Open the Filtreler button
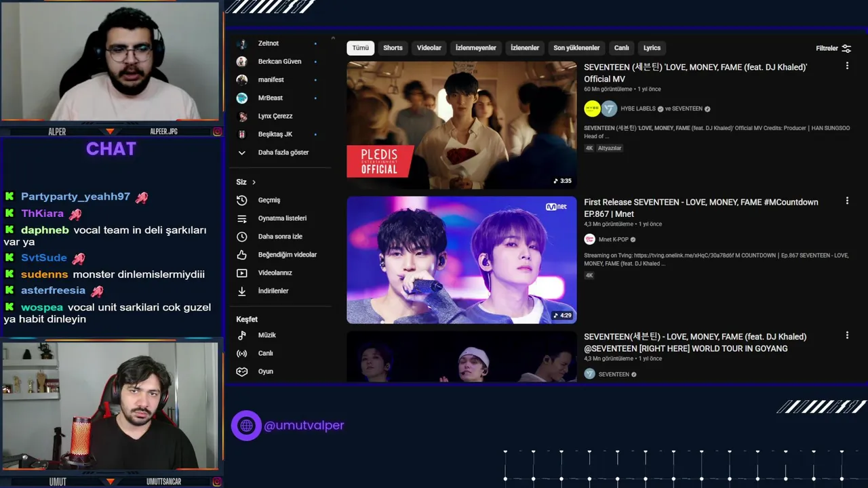 tap(833, 48)
